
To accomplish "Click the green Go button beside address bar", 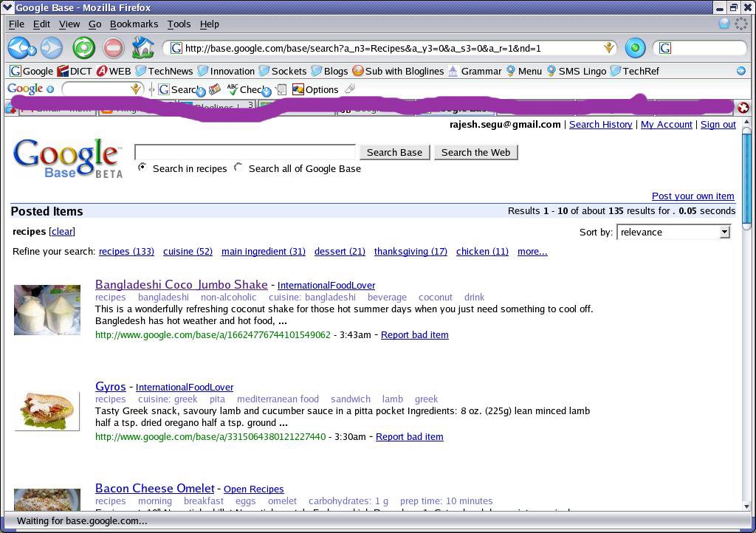I will [x=635, y=48].
